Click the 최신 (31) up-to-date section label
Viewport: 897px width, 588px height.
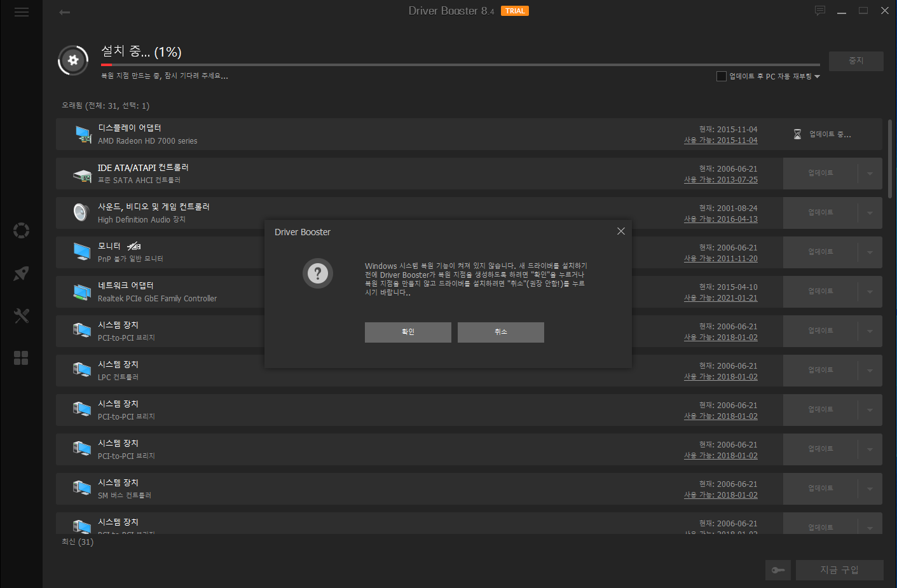click(78, 542)
